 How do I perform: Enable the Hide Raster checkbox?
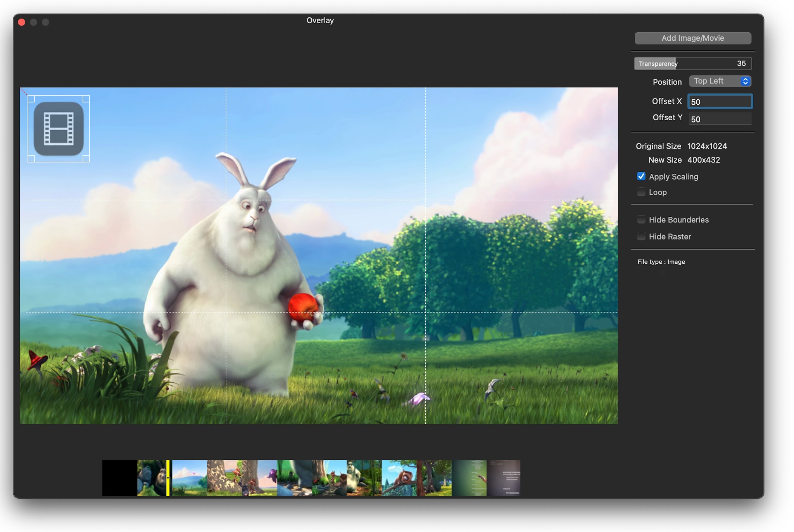(x=641, y=237)
